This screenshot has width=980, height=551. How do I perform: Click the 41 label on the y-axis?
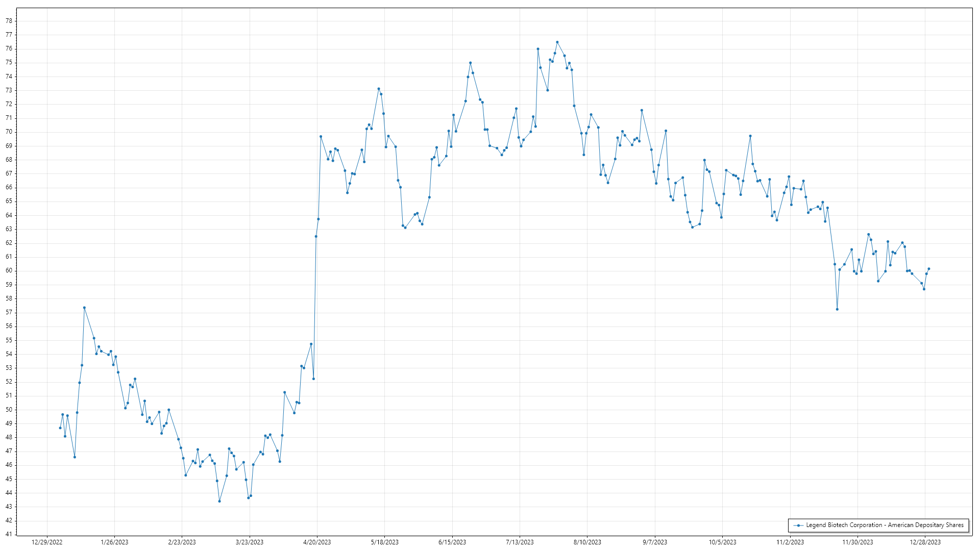pyautogui.click(x=9, y=534)
